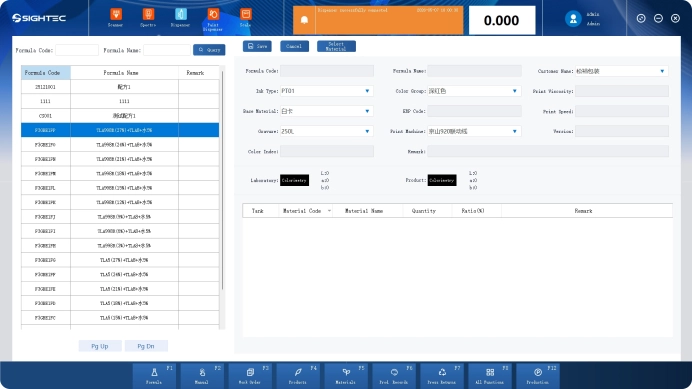Save the formula with Save button
Screen dimensions: 692x389
257,46
